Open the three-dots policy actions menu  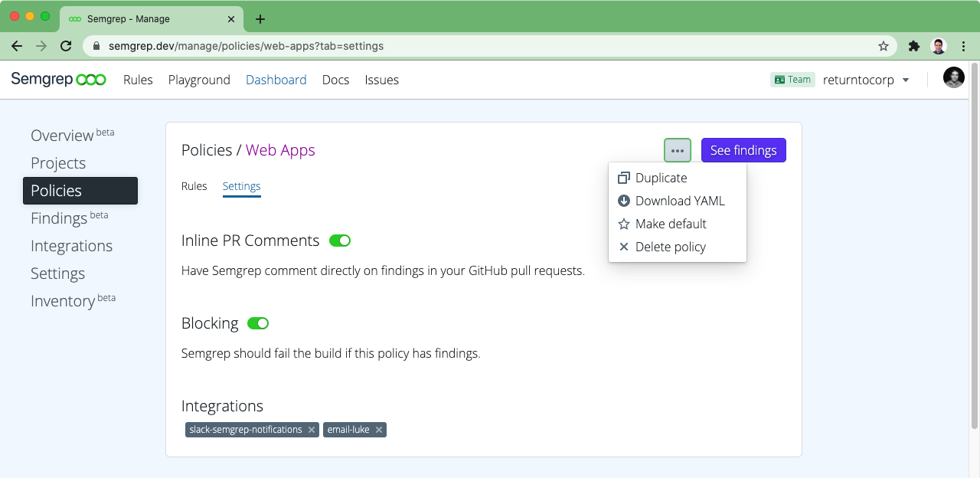coord(678,150)
